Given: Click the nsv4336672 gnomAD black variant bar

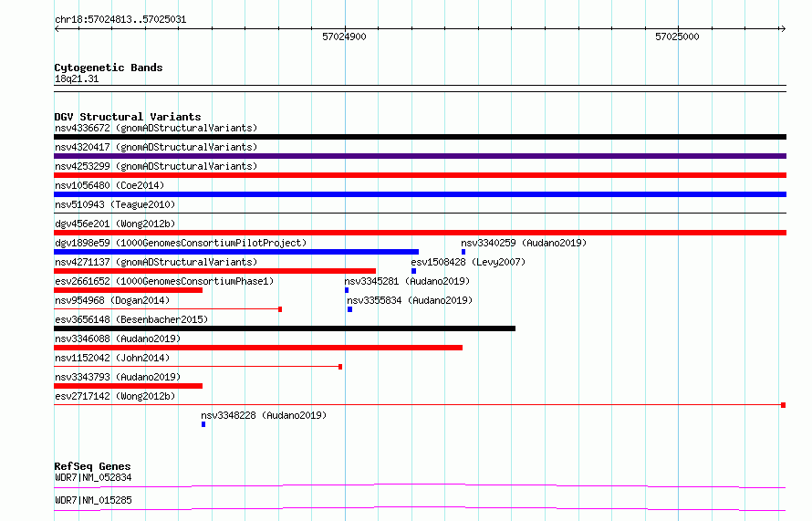Looking at the screenshot, I should (420, 137).
